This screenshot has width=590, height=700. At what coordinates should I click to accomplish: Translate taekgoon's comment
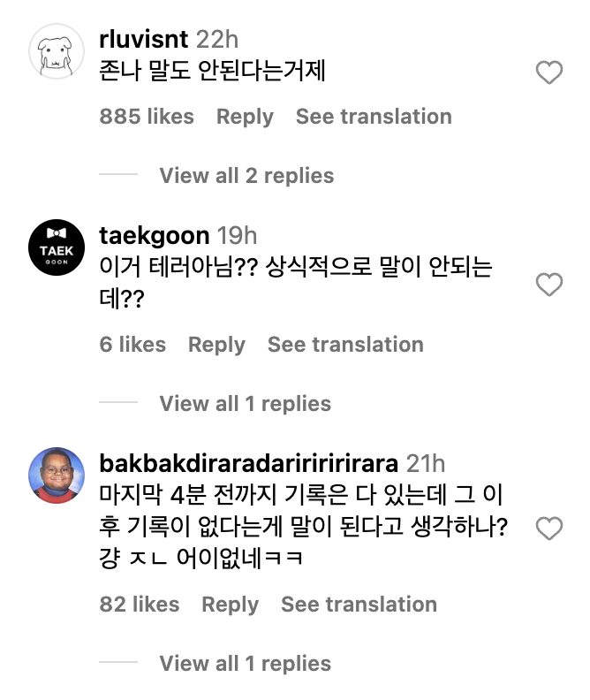pos(345,345)
